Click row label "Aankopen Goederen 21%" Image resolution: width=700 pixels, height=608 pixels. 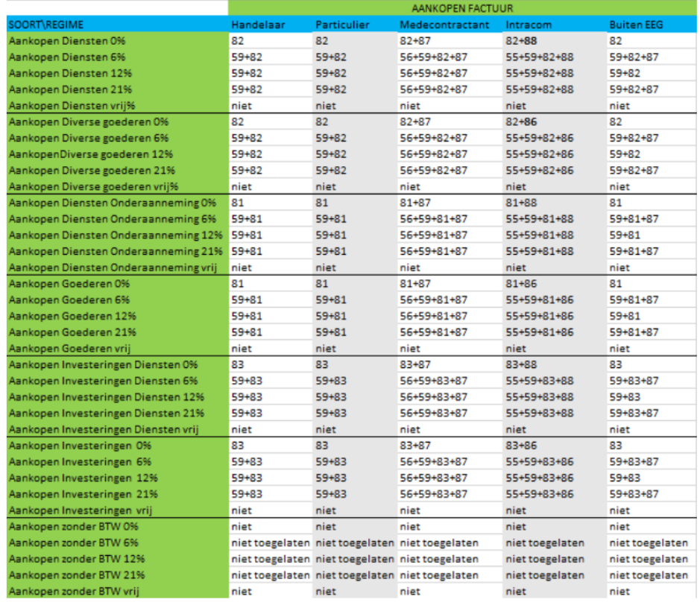72,332
